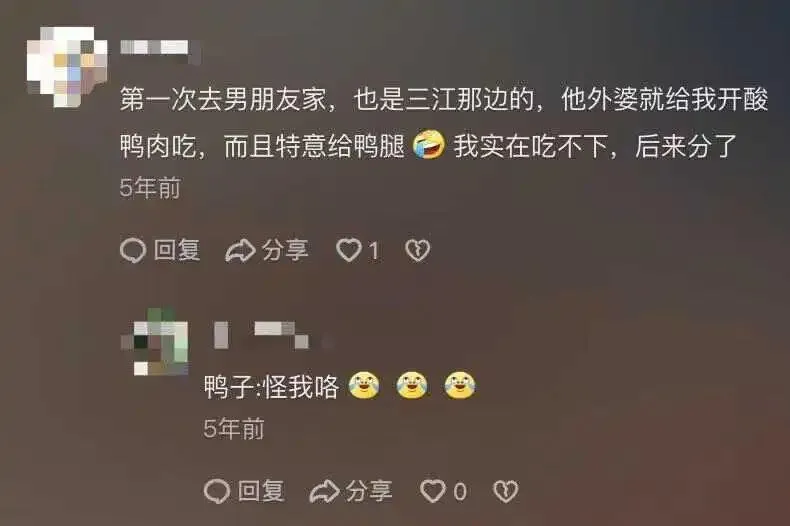Click the like count 1 beside the heart
Viewport: 790px width, 526px height.
pyautogui.click(x=373, y=250)
